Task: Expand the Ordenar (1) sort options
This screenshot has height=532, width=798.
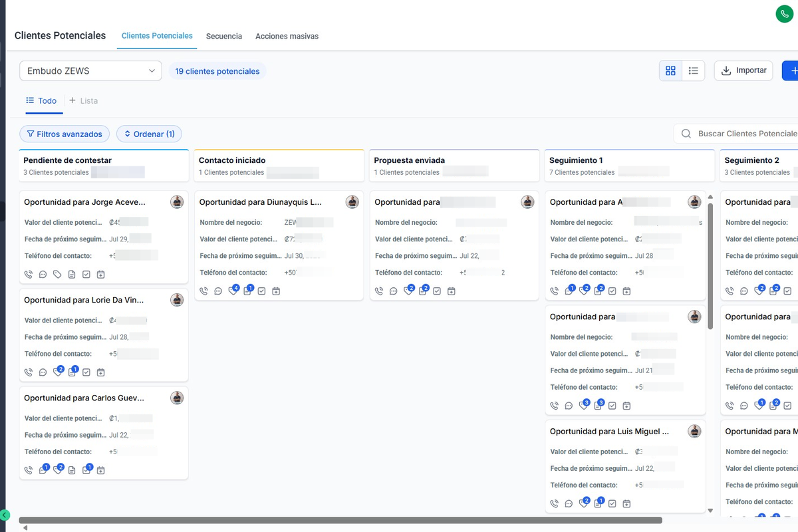Action: click(x=149, y=134)
